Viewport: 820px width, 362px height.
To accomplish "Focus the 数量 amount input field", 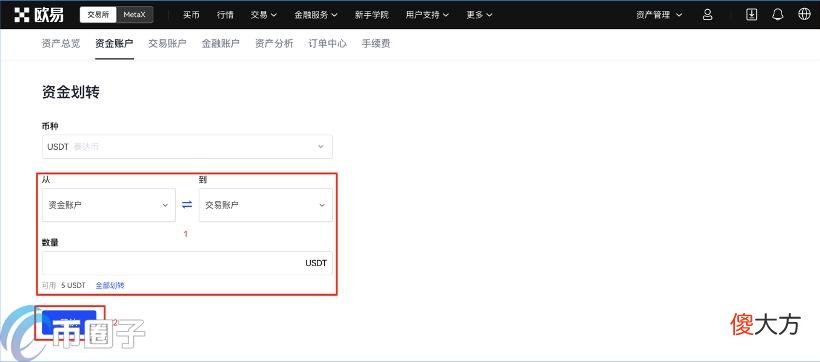I will [187, 263].
